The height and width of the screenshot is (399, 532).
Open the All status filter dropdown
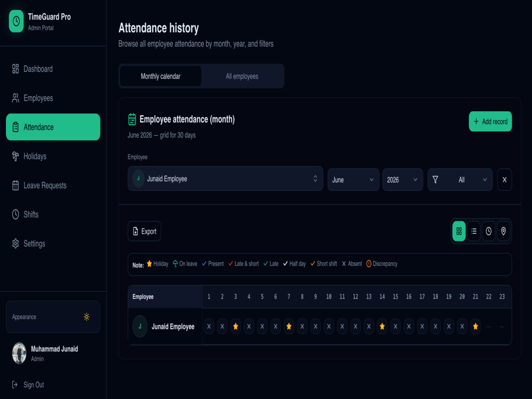pyautogui.click(x=460, y=179)
